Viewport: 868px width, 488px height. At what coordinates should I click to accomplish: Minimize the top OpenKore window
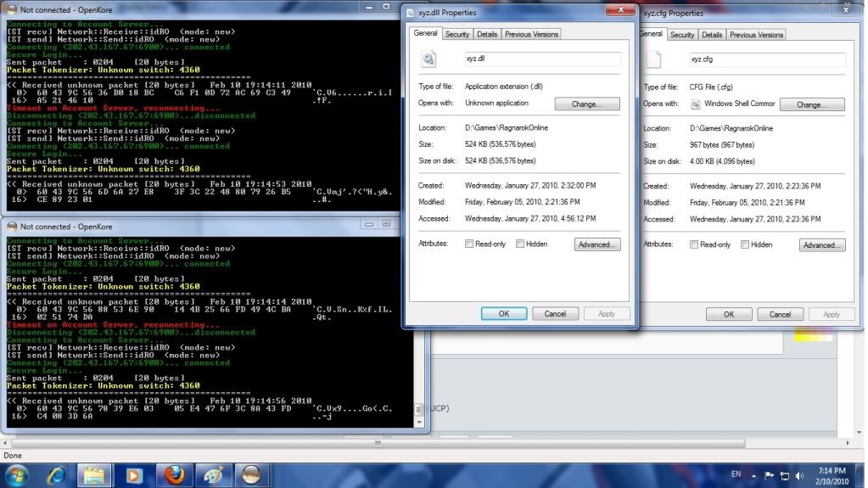(369, 7)
